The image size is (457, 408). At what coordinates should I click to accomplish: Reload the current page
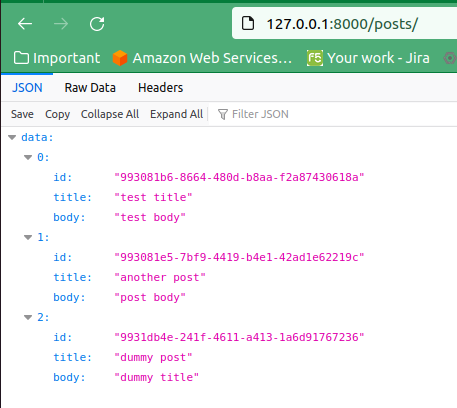pyautogui.click(x=97, y=24)
